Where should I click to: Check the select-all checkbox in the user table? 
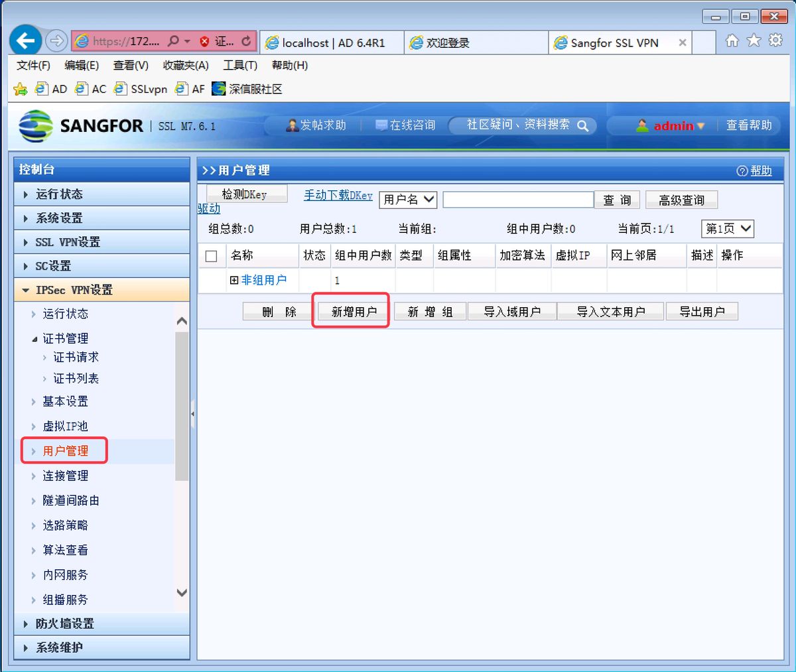pyautogui.click(x=210, y=255)
